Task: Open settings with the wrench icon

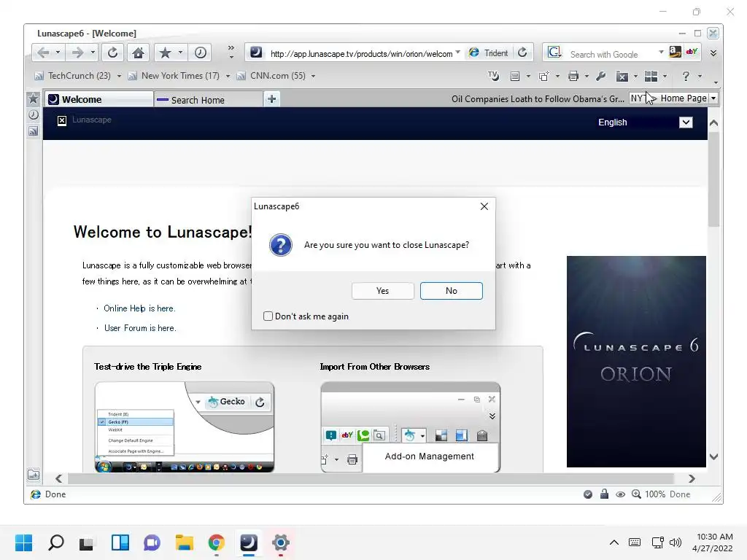Action: pos(601,76)
